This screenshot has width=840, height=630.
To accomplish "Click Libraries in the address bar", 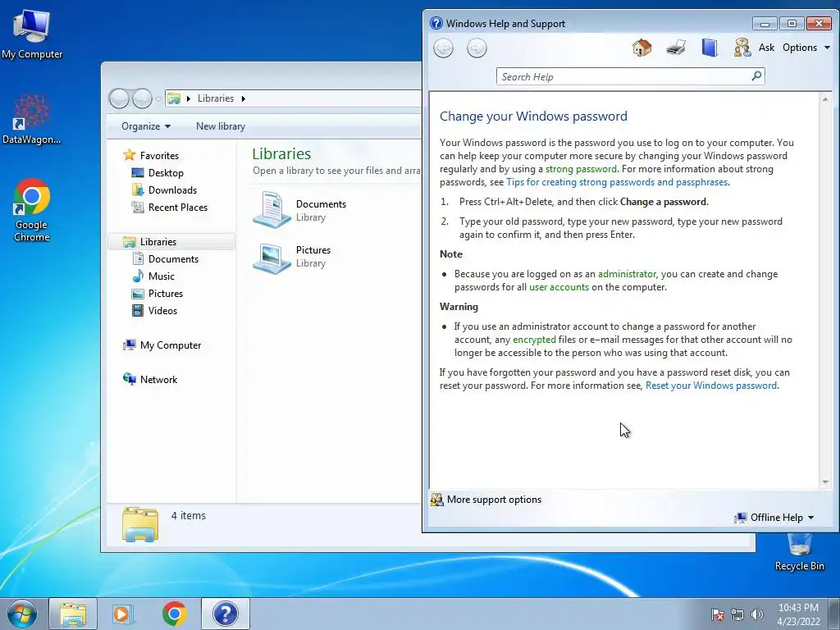I will [216, 98].
